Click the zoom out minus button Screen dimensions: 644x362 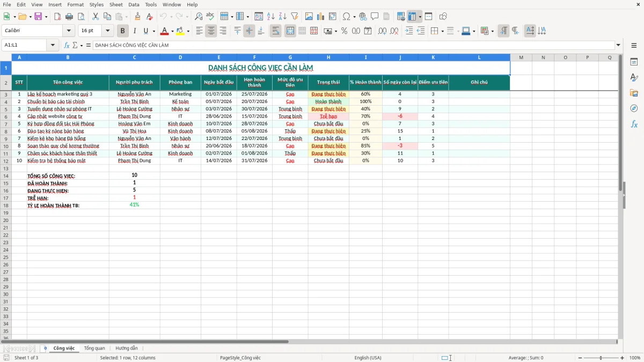point(579,358)
